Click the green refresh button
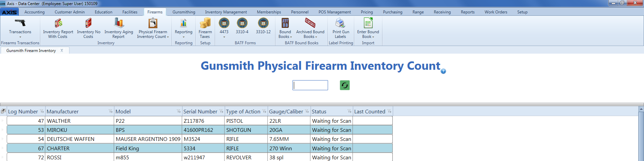 coord(345,85)
